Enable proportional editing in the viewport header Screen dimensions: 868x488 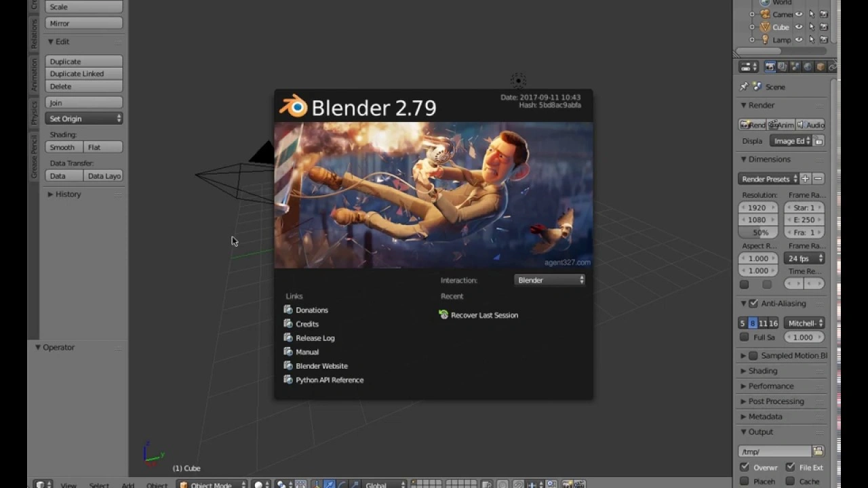pyautogui.click(x=502, y=484)
